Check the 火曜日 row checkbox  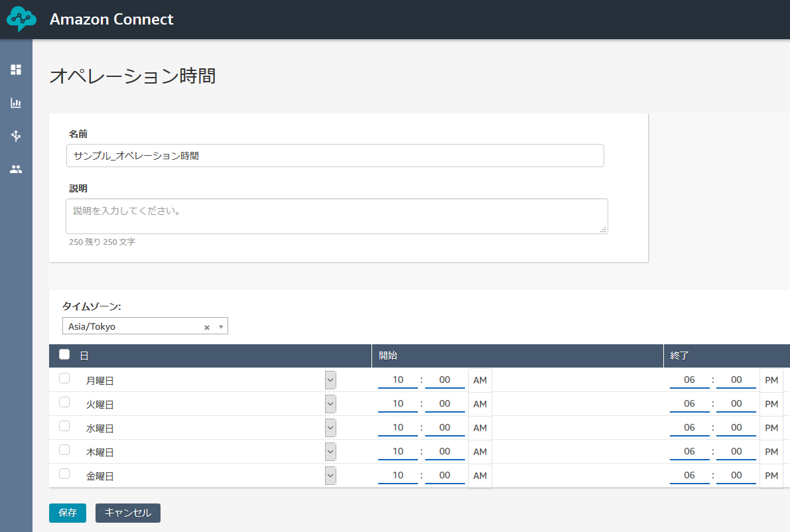point(64,402)
